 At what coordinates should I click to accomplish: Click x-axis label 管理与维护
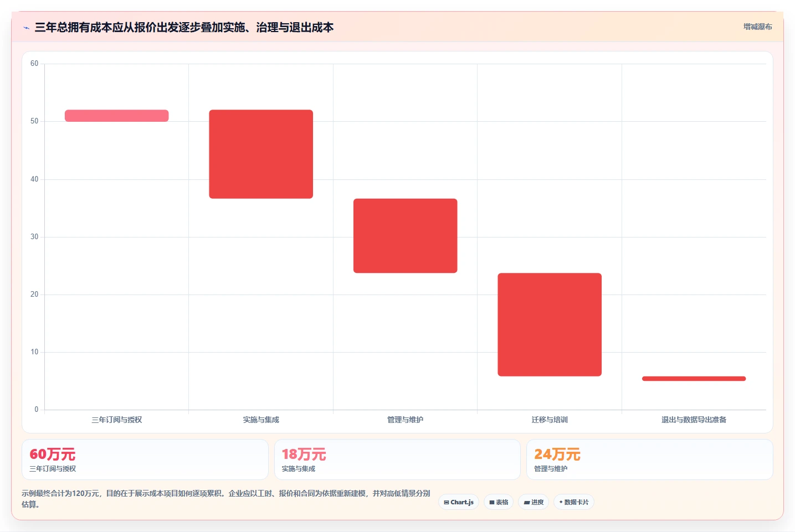pos(406,420)
